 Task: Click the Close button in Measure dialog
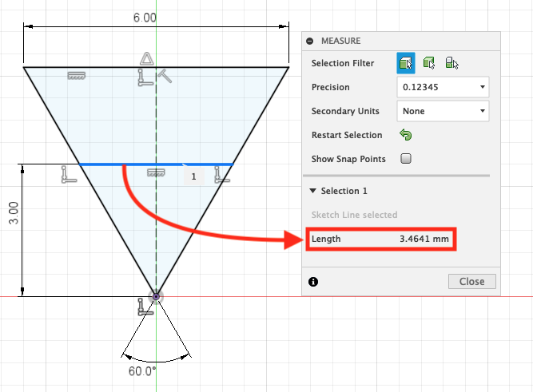pyautogui.click(x=471, y=282)
